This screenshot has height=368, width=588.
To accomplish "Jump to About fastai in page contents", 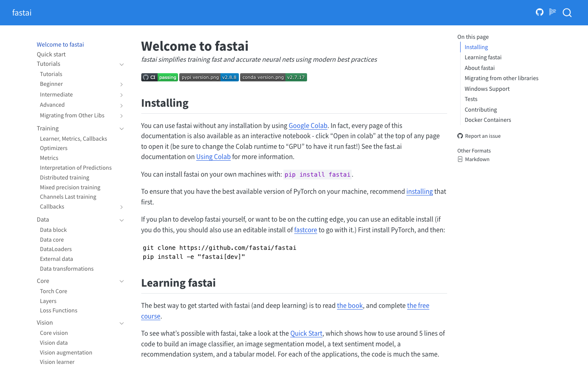I will (479, 68).
